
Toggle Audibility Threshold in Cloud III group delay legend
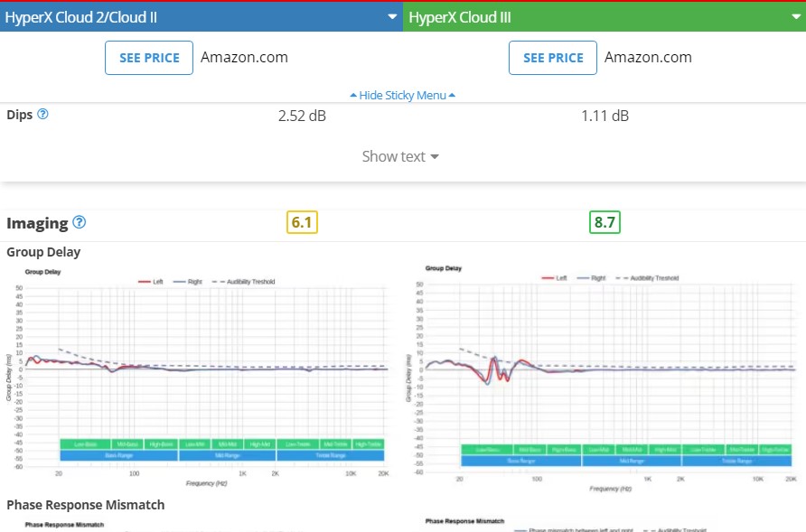pos(647,278)
